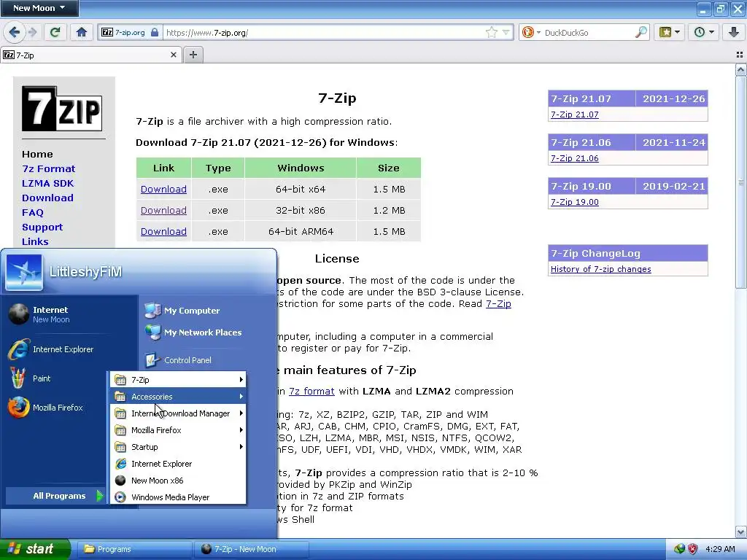Switch to Programs taskbar window
The width and height of the screenshot is (747, 560).
point(134,549)
